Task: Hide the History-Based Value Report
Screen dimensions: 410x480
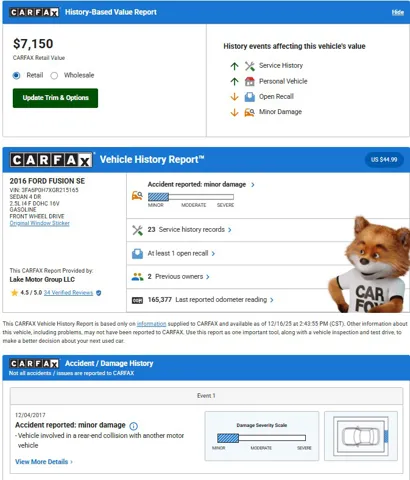Action: pos(398,12)
